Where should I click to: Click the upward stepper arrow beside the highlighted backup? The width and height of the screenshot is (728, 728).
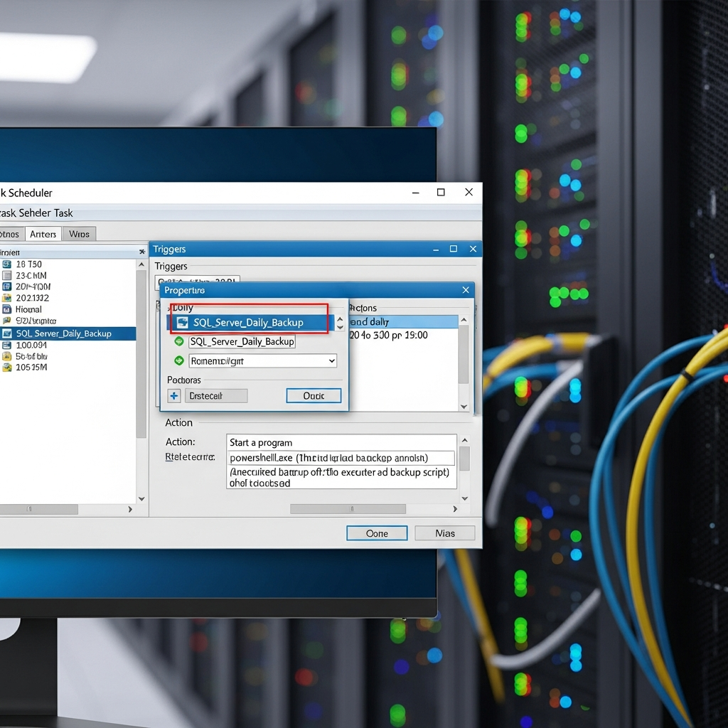(339, 318)
